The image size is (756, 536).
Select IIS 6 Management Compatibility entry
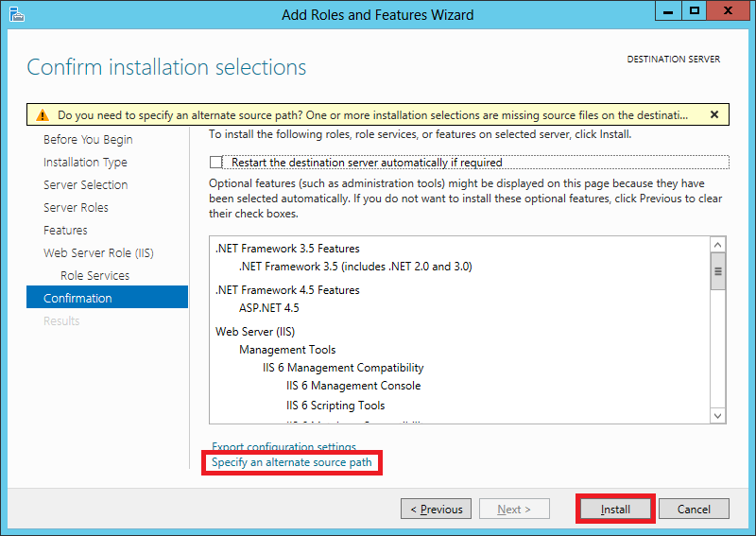click(343, 368)
